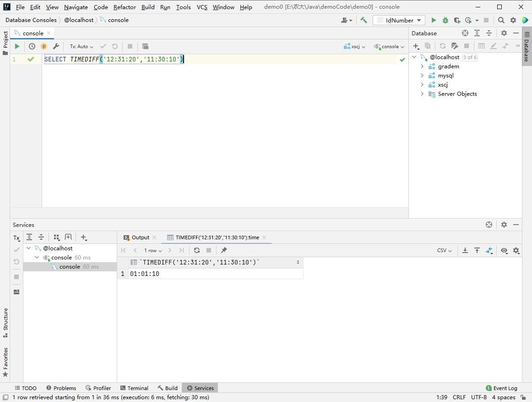532x402 pixels.
Task: Click the green Execute query button
Action: [17, 46]
